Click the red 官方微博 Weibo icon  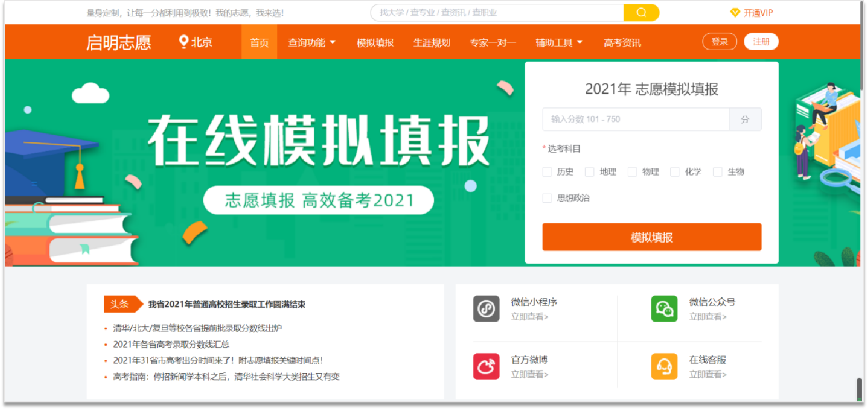coord(486,366)
